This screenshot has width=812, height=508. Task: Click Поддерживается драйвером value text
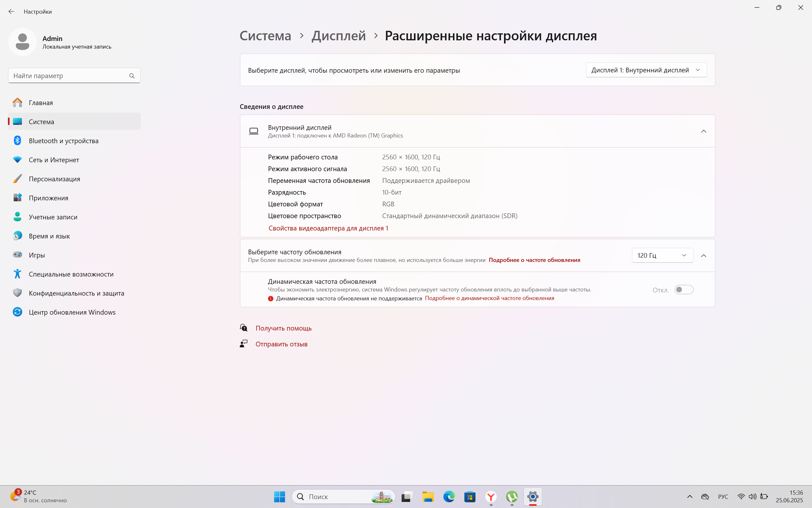click(426, 181)
